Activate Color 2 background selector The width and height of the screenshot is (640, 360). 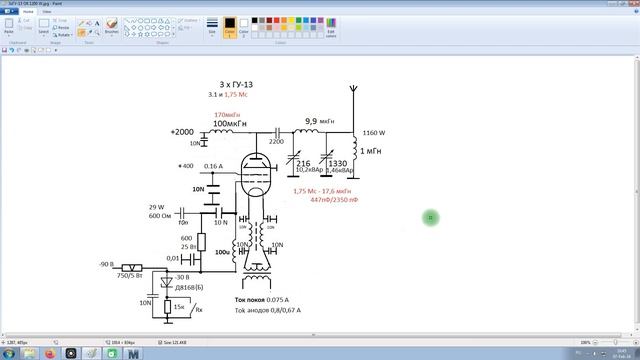(x=244, y=28)
